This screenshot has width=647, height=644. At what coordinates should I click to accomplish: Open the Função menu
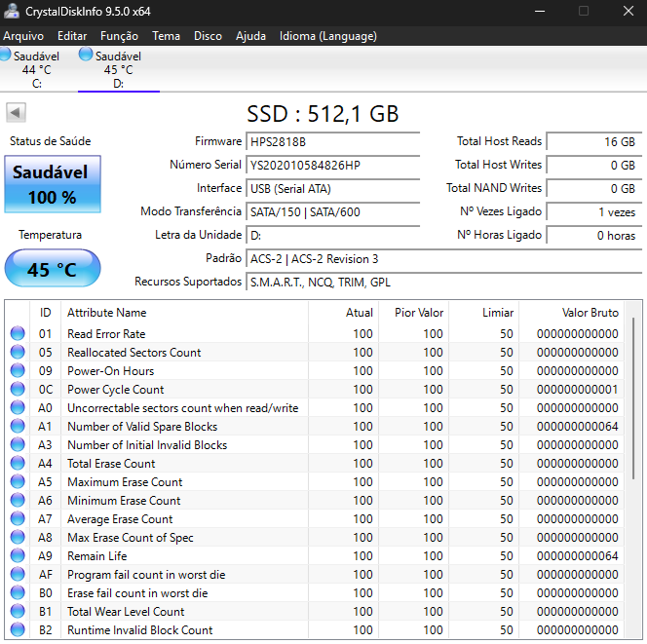point(119,36)
